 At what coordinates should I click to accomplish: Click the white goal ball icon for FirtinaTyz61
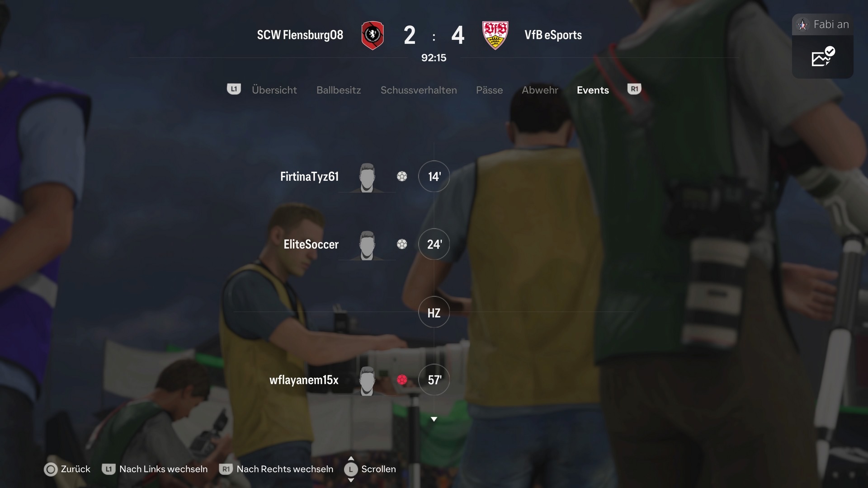pos(402,176)
